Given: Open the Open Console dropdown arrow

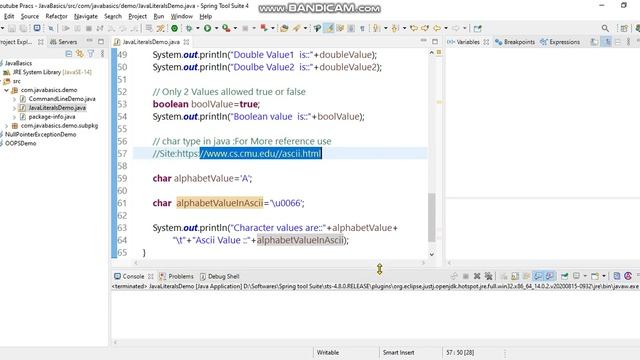Looking at the screenshot, I should (x=604, y=276).
